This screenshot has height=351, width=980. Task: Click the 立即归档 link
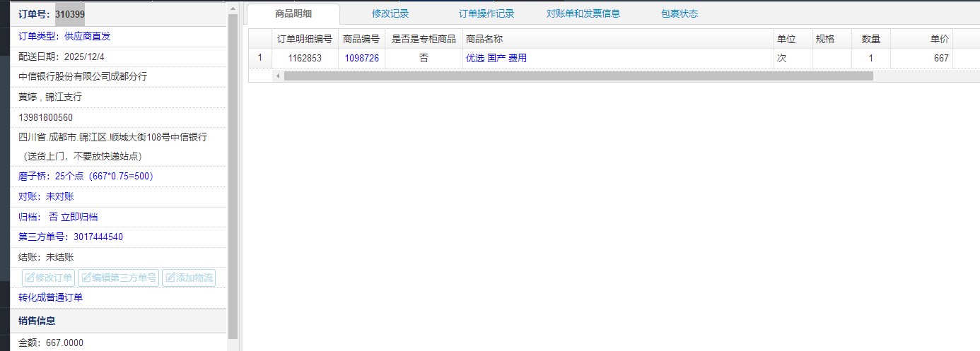pyautogui.click(x=79, y=217)
